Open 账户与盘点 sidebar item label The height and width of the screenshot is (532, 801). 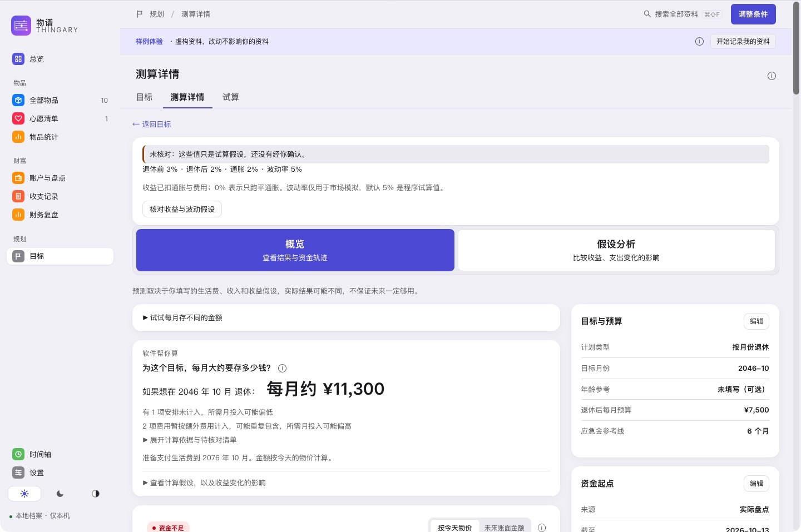tap(47, 178)
